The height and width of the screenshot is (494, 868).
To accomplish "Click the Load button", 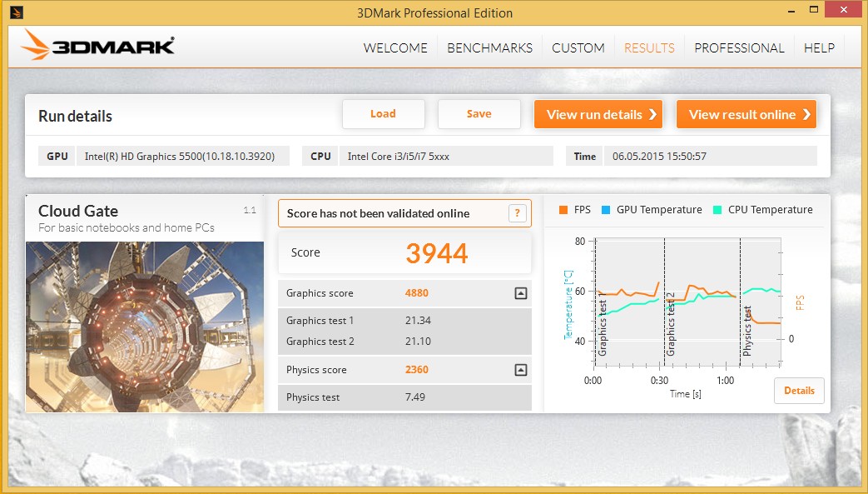I will point(383,114).
